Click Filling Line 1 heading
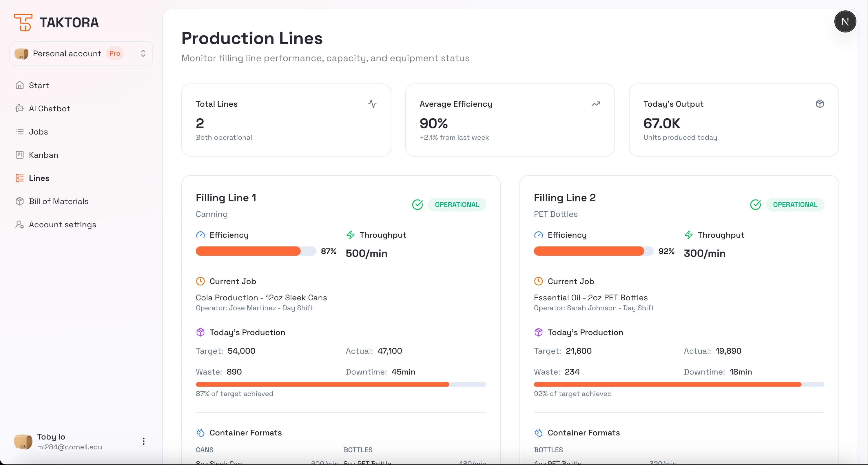 [226, 198]
